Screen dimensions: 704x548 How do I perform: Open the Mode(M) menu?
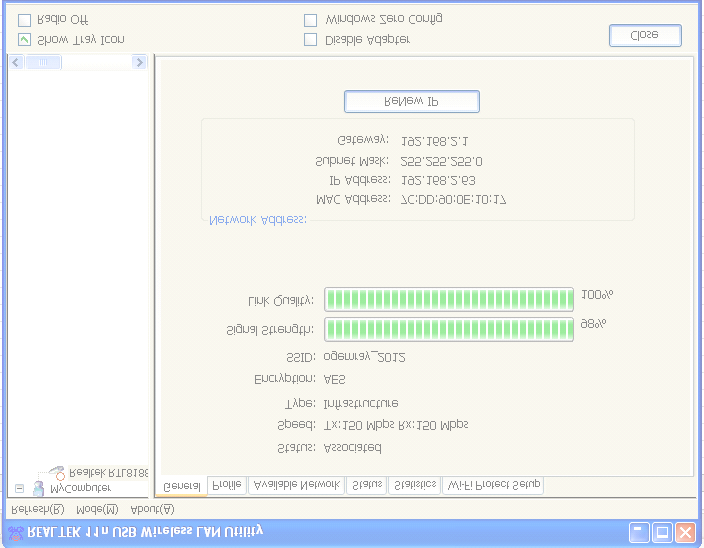[97, 509]
